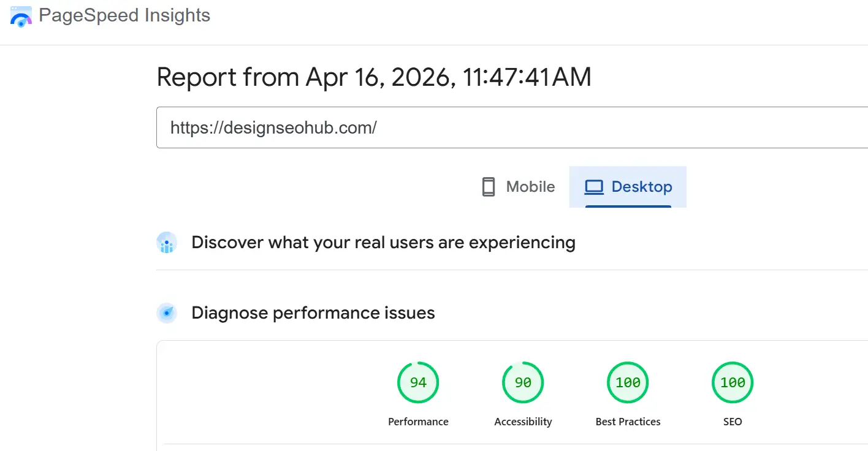Click the report timestamp heading

coord(374,77)
